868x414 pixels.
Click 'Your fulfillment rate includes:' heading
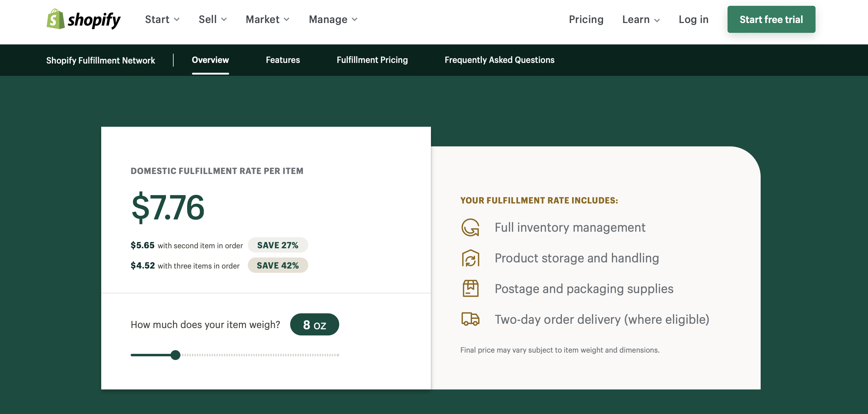(x=539, y=200)
